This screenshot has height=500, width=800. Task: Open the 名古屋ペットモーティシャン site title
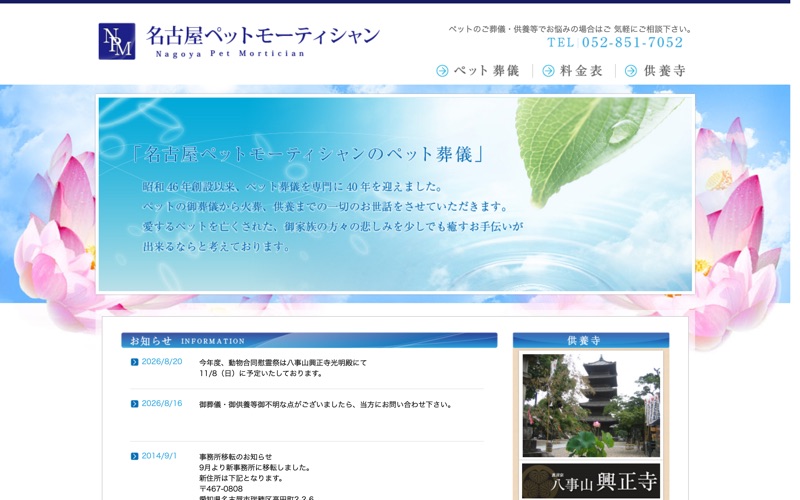coord(263,36)
